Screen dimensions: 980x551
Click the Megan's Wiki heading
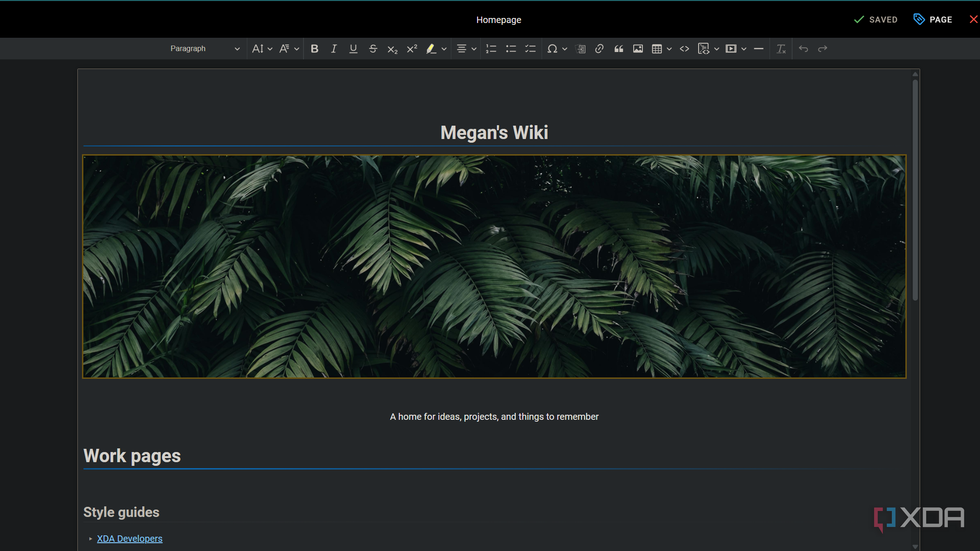coord(494,133)
